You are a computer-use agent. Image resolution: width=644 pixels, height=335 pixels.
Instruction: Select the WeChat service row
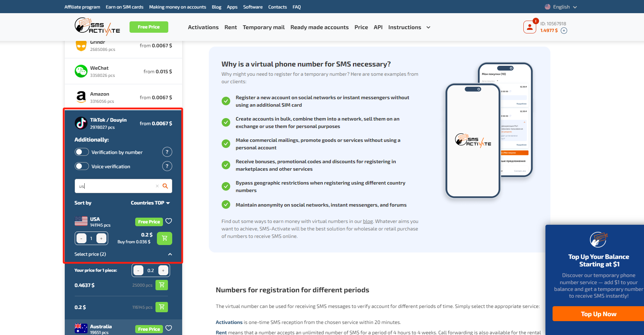pos(123,71)
